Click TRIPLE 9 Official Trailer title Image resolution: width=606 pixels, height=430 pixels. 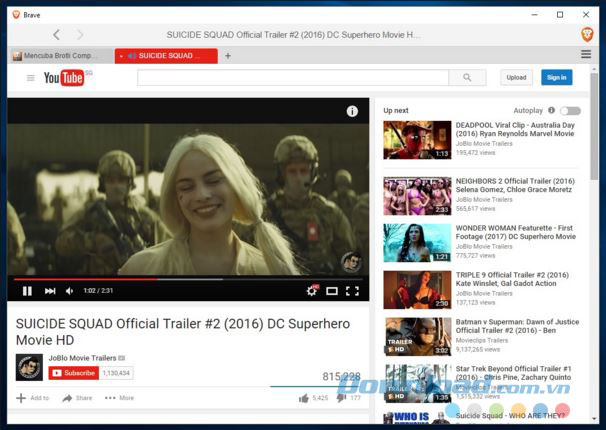512,279
